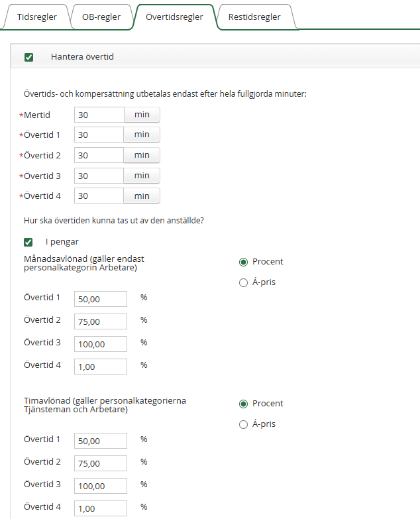The image size is (420, 519).
Task: Click the Mertid minutes input field
Action: 99,115
